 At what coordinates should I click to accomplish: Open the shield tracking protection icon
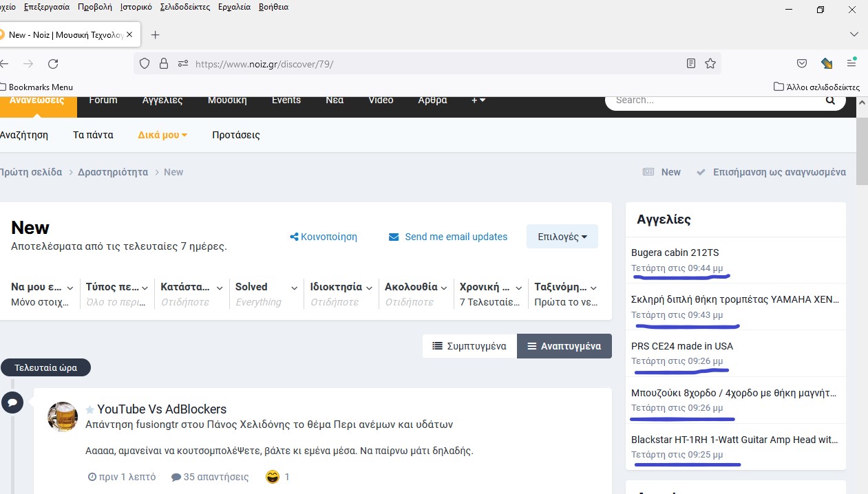coord(145,63)
